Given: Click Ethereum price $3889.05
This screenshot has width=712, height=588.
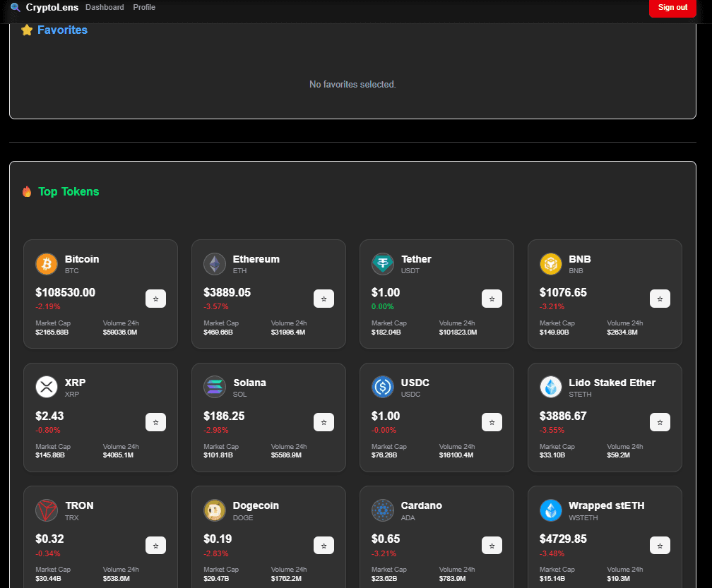Looking at the screenshot, I should coord(227,293).
